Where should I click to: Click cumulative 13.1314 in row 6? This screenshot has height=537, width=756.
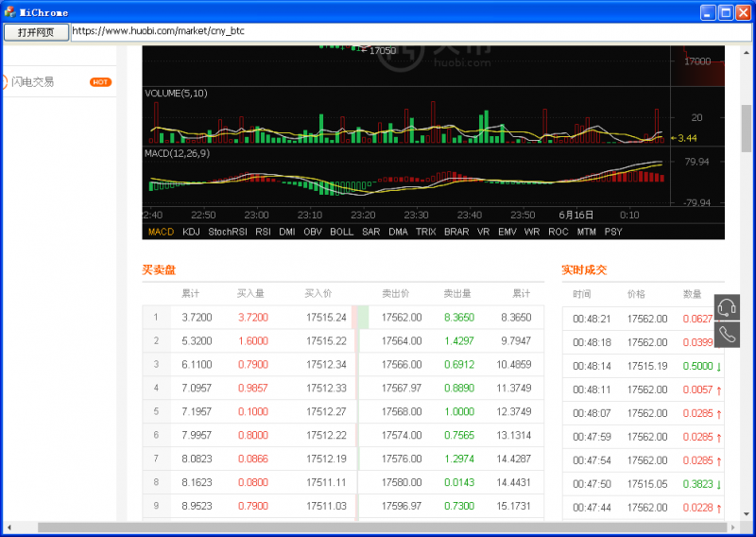(x=514, y=435)
